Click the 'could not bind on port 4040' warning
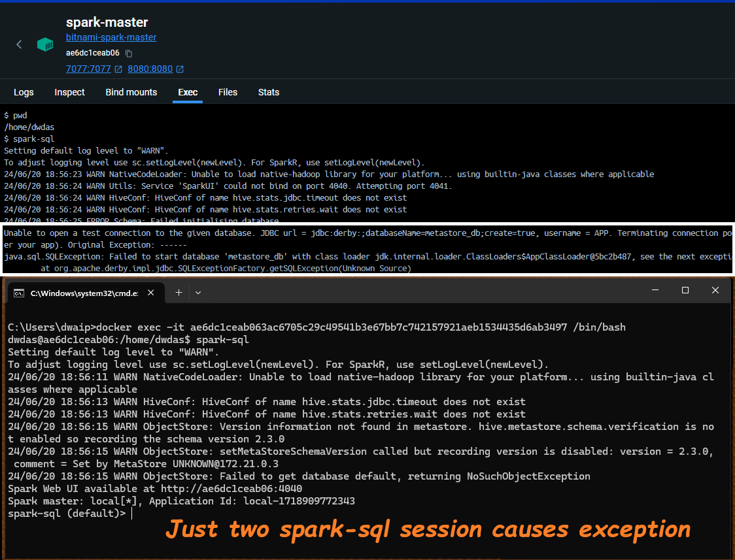Image resolution: width=735 pixels, height=560 pixels. pyautogui.click(x=228, y=186)
